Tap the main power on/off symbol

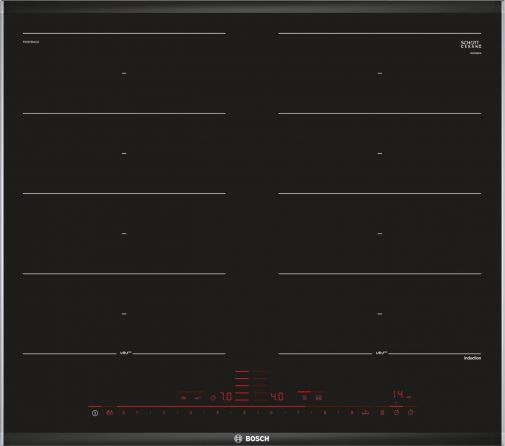click(x=95, y=413)
